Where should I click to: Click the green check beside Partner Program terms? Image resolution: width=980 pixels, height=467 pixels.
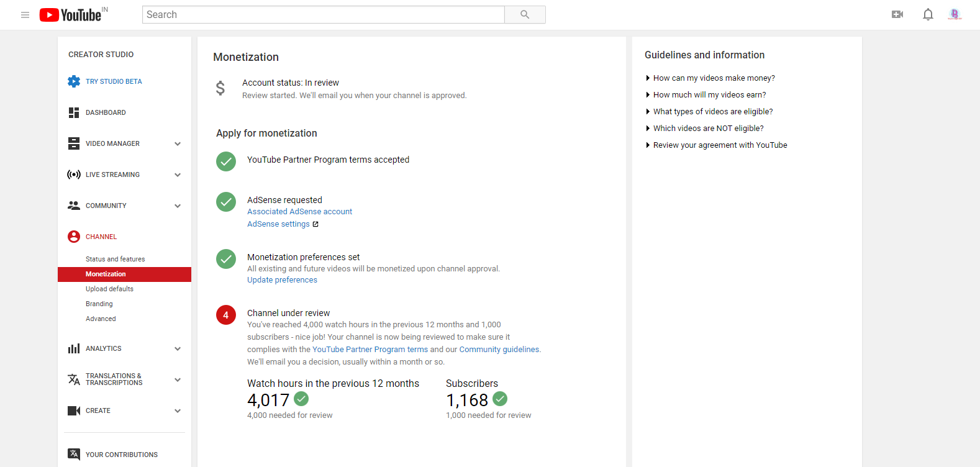tap(226, 161)
